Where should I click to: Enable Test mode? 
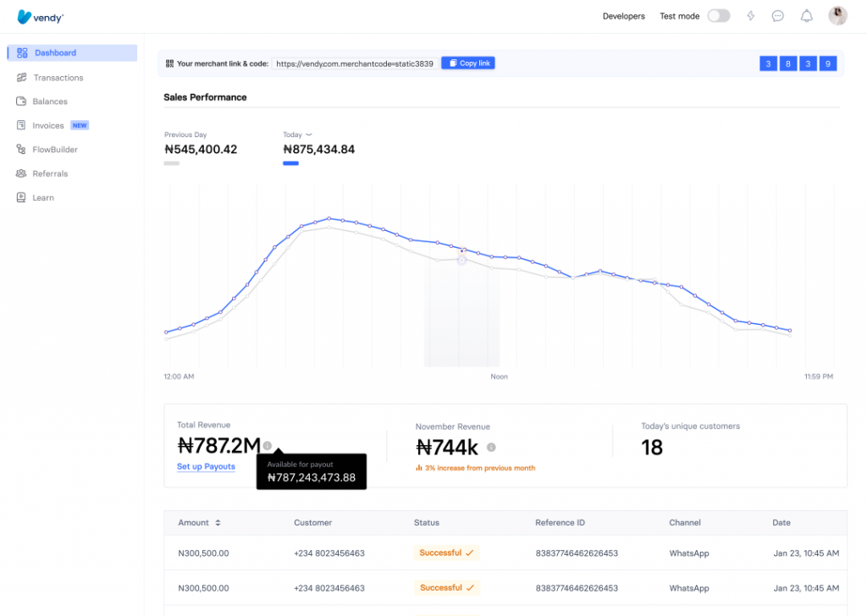pos(719,15)
